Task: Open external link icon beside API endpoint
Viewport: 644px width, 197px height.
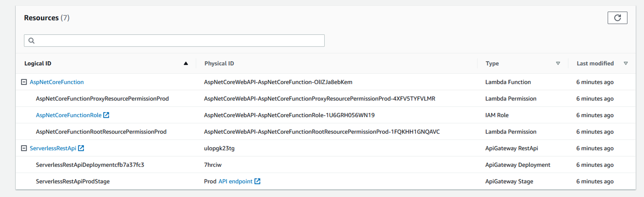Action: (x=257, y=181)
